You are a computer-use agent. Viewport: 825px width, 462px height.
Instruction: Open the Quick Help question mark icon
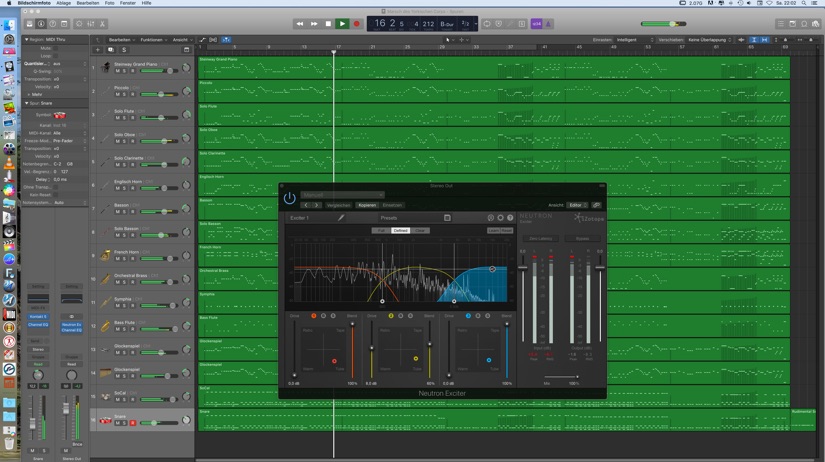pos(53,24)
